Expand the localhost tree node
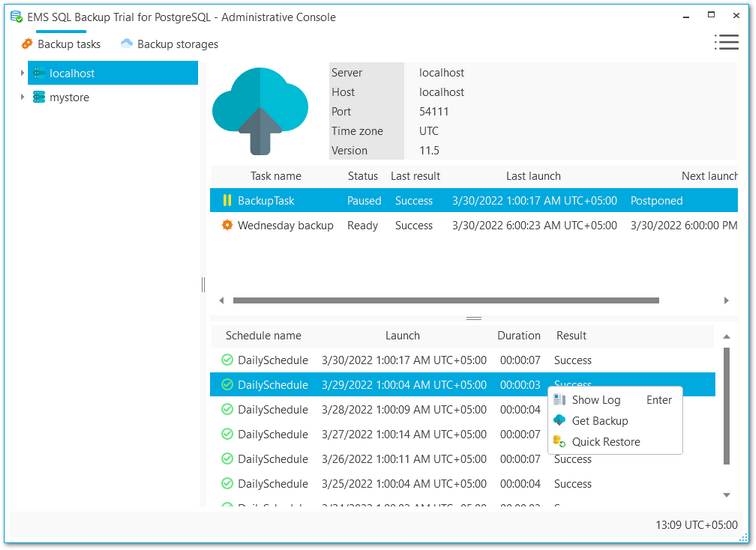 [22, 73]
